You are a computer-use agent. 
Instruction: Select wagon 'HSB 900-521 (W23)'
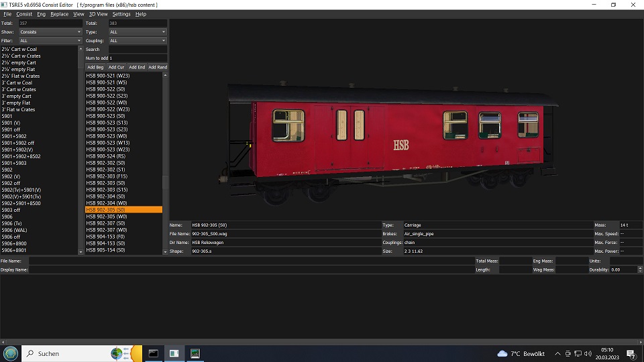107,76
